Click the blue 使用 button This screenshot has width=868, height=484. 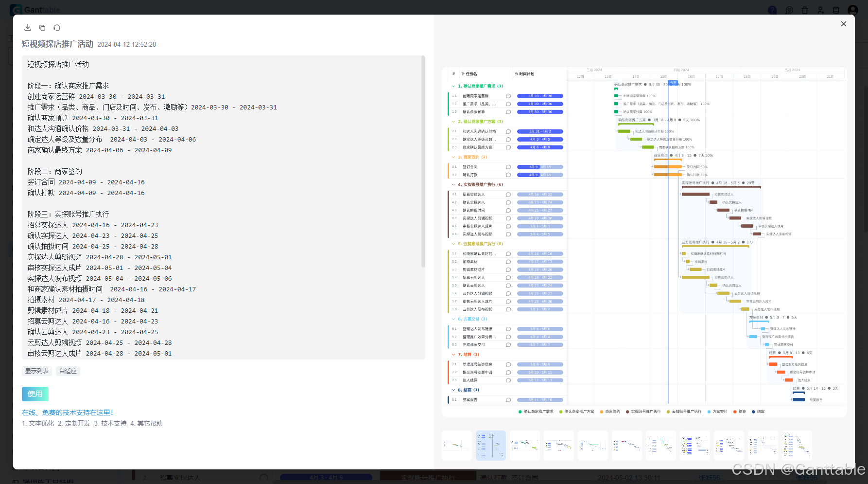pos(35,394)
